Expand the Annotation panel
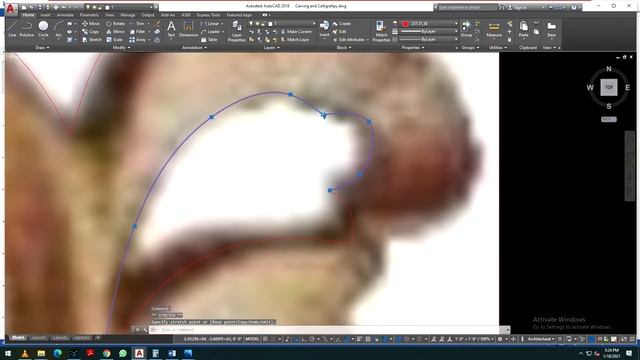Image resolution: width=640 pixels, height=360 pixels. [x=194, y=48]
